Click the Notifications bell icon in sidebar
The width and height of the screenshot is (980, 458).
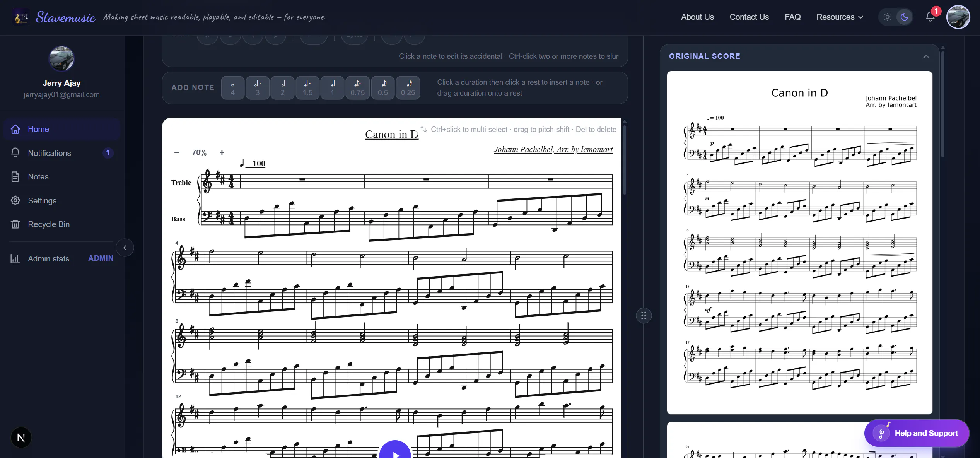coord(15,153)
